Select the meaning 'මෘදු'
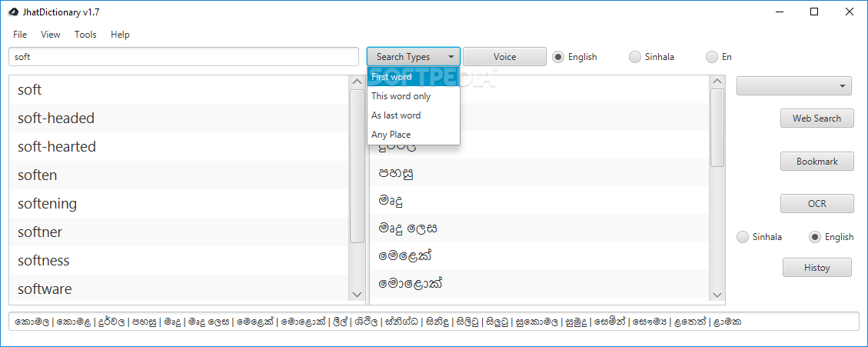This screenshot has height=347, width=868. pyautogui.click(x=539, y=200)
